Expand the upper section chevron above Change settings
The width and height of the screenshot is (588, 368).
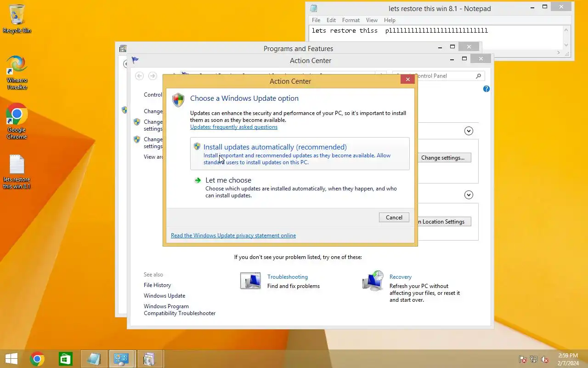pos(469,131)
